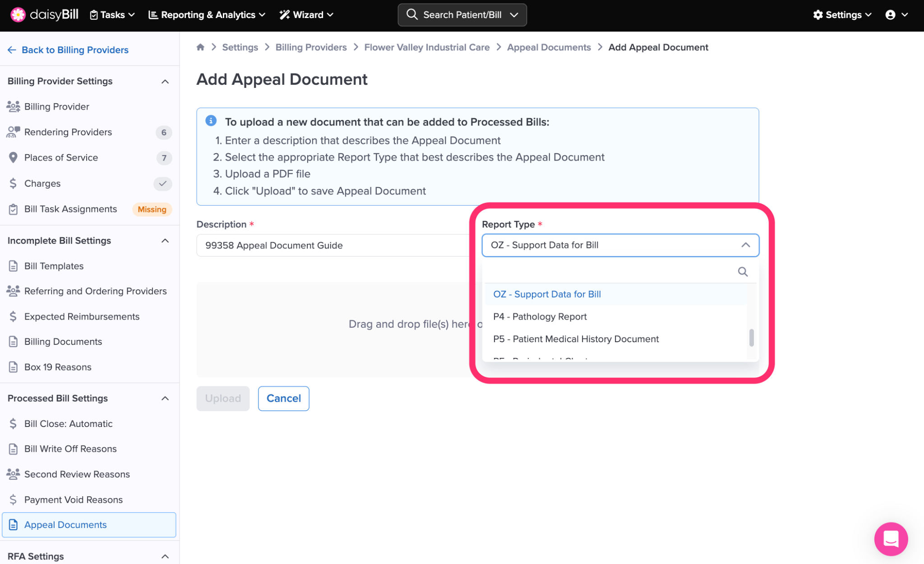
Task: Click the search magnifier in dropdown list
Action: [x=742, y=272]
